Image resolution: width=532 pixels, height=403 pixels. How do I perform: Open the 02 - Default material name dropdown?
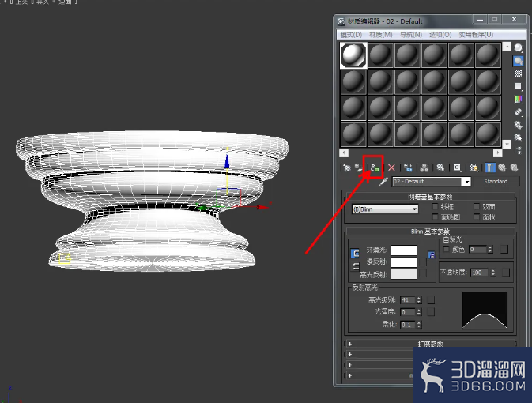click(x=467, y=182)
